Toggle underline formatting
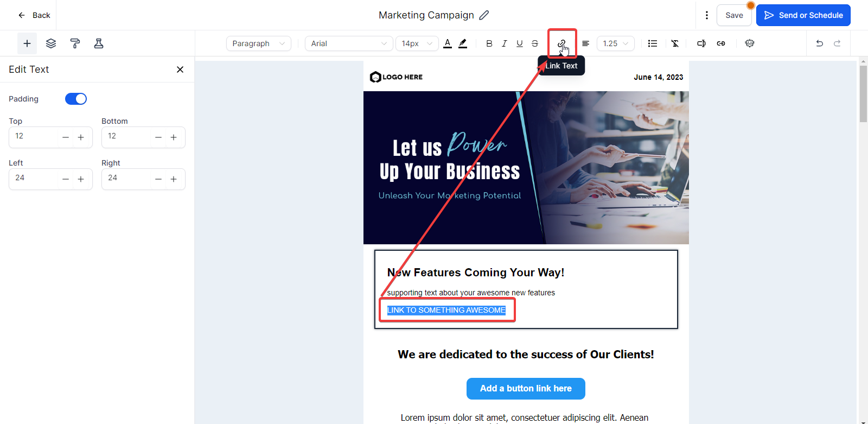 [520, 43]
